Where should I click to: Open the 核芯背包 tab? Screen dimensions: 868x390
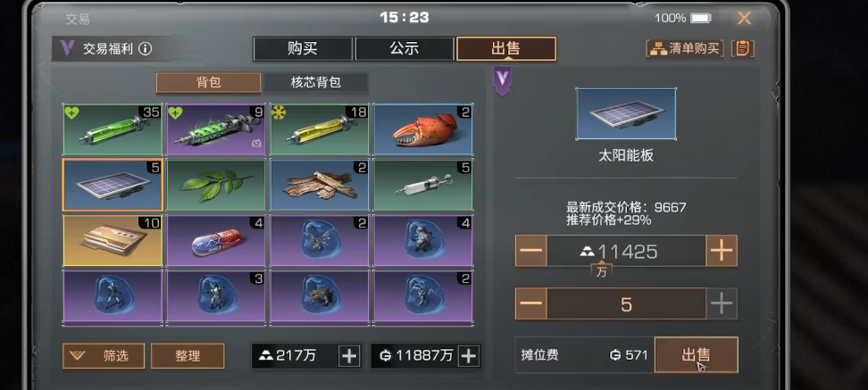point(315,82)
